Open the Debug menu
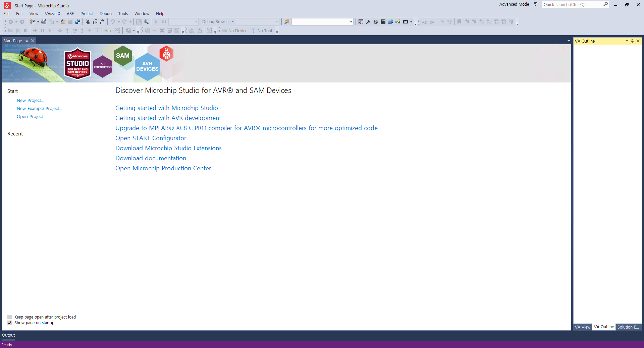The image size is (644, 348). [x=106, y=14]
